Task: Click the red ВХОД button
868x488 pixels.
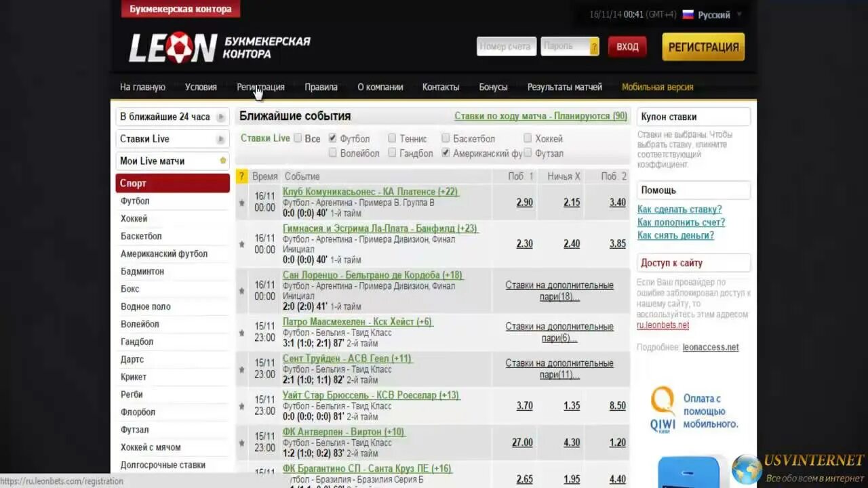Action: (627, 47)
